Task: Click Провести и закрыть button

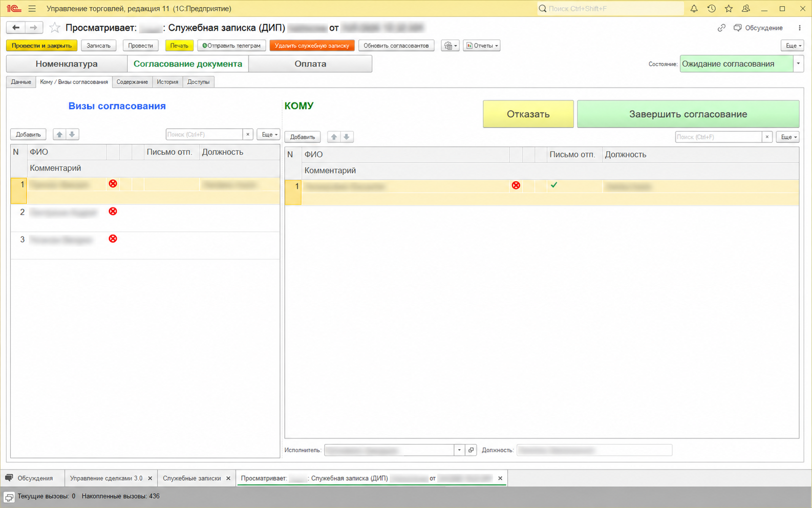Action: point(41,46)
